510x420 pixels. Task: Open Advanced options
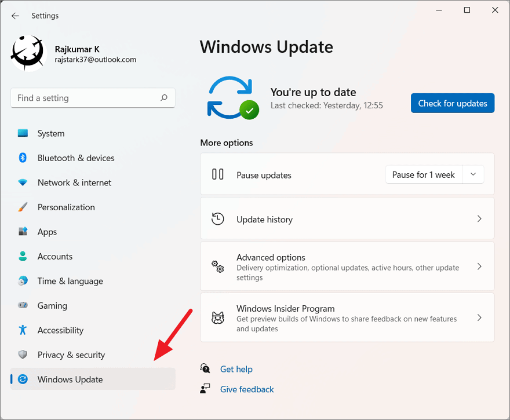(347, 266)
